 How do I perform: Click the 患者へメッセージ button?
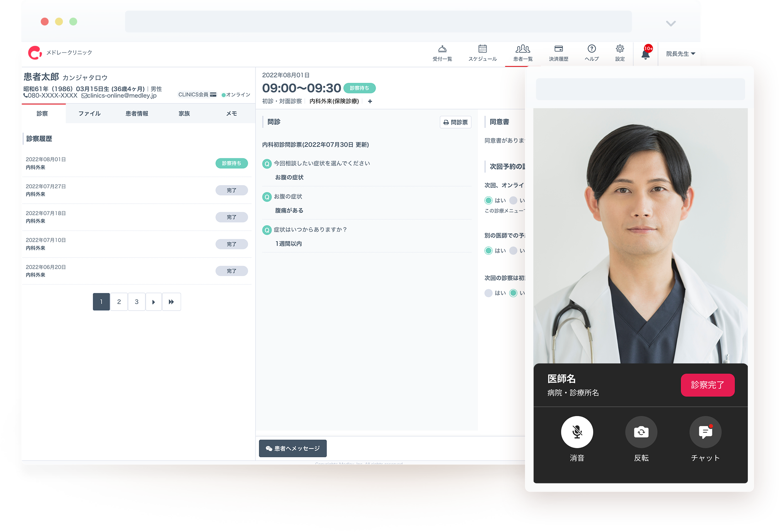click(293, 448)
